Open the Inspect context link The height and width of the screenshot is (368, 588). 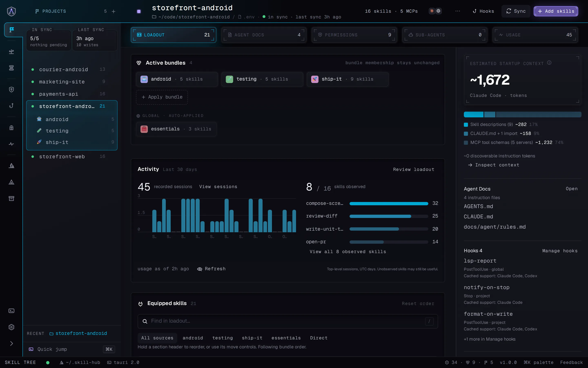[x=493, y=165]
